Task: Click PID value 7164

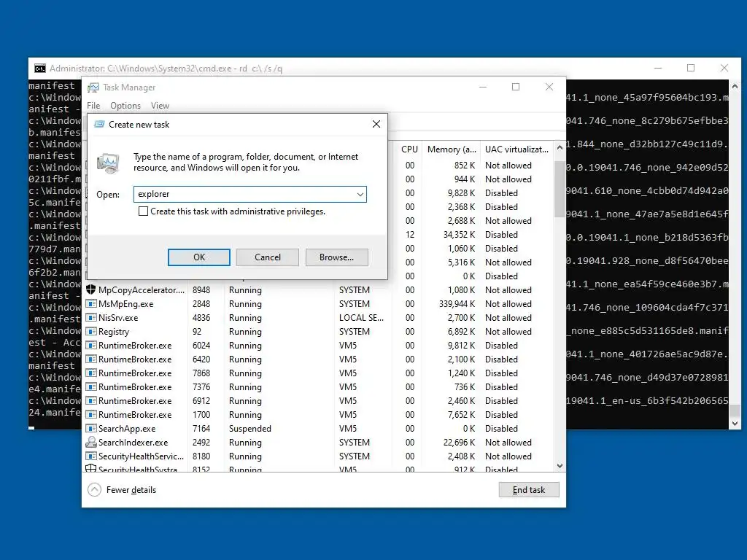Action: coord(201,428)
